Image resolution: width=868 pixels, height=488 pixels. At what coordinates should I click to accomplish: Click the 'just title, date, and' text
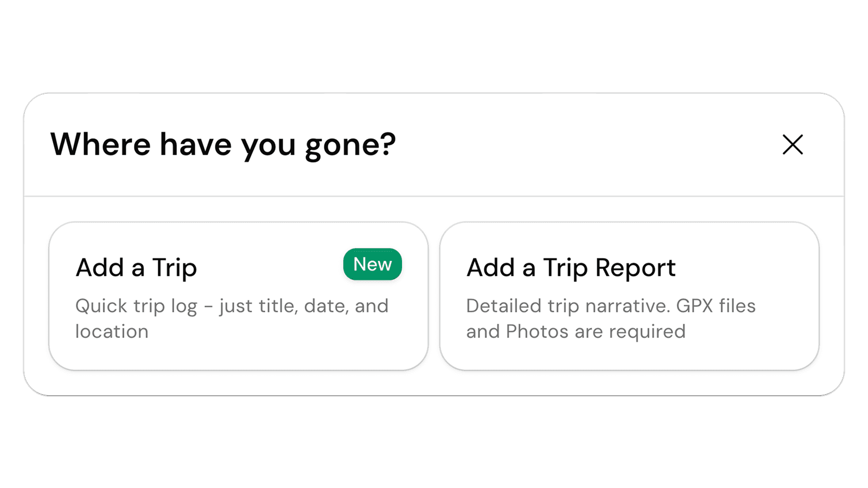pos(304,306)
